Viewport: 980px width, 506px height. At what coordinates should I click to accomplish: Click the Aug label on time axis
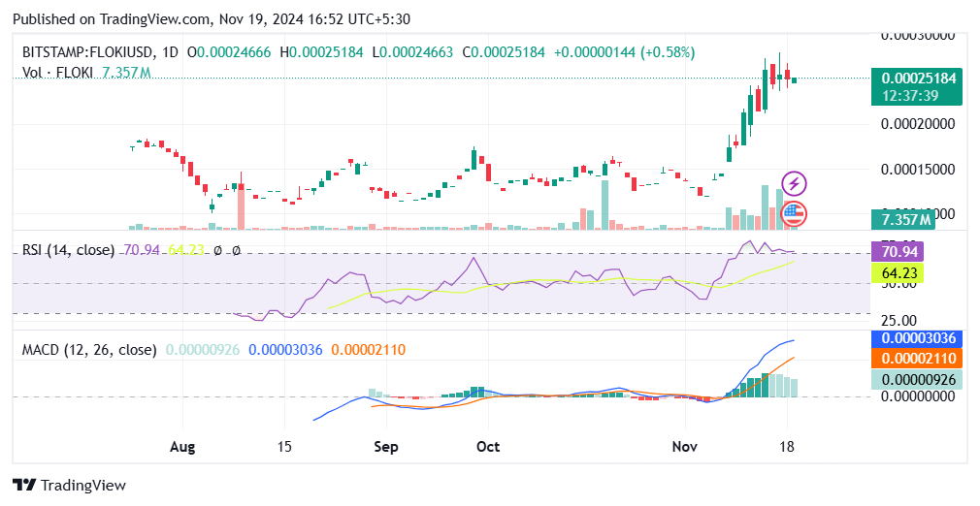[x=182, y=447]
